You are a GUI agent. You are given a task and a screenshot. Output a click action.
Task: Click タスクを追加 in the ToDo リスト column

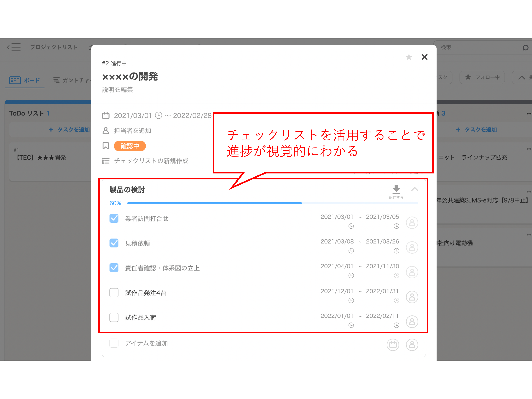pyautogui.click(x=69, y=130)
